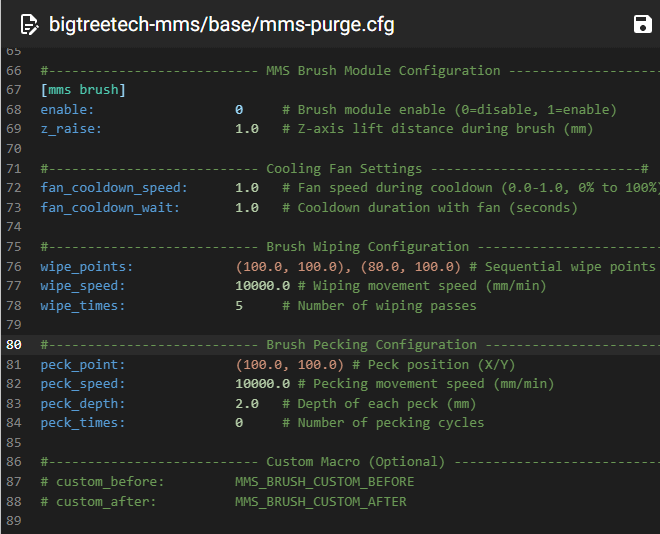Viewport: 660px width, 534px height.
Task: Click line number 66 in the gutter
Action: (14, 71)
